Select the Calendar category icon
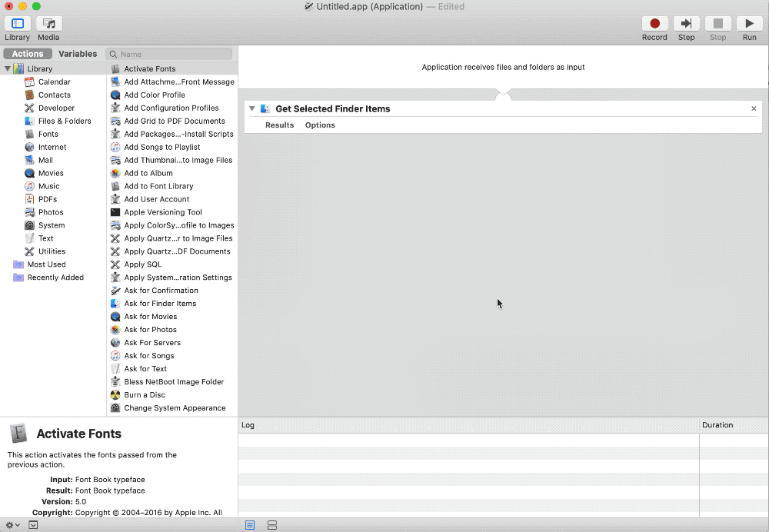The width and height of the screenshot is (769, 532). (29, 82)
